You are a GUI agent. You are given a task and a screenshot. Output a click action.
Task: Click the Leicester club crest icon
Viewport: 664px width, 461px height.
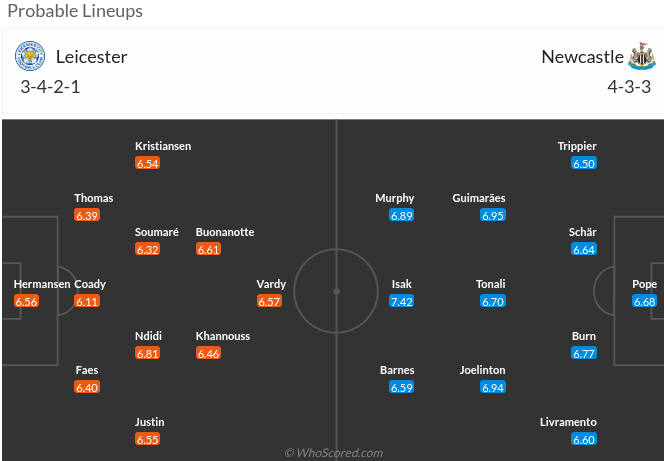tap(30, 56)
